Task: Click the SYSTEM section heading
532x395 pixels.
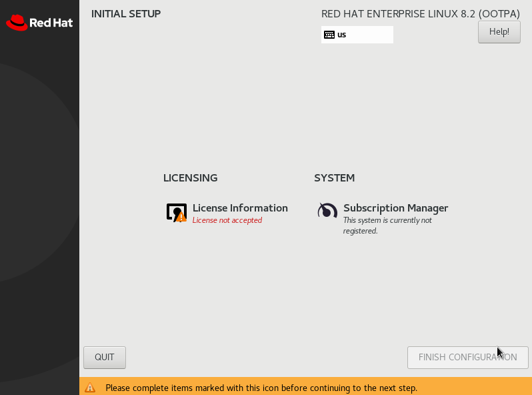Action: [x=334, y=178]
